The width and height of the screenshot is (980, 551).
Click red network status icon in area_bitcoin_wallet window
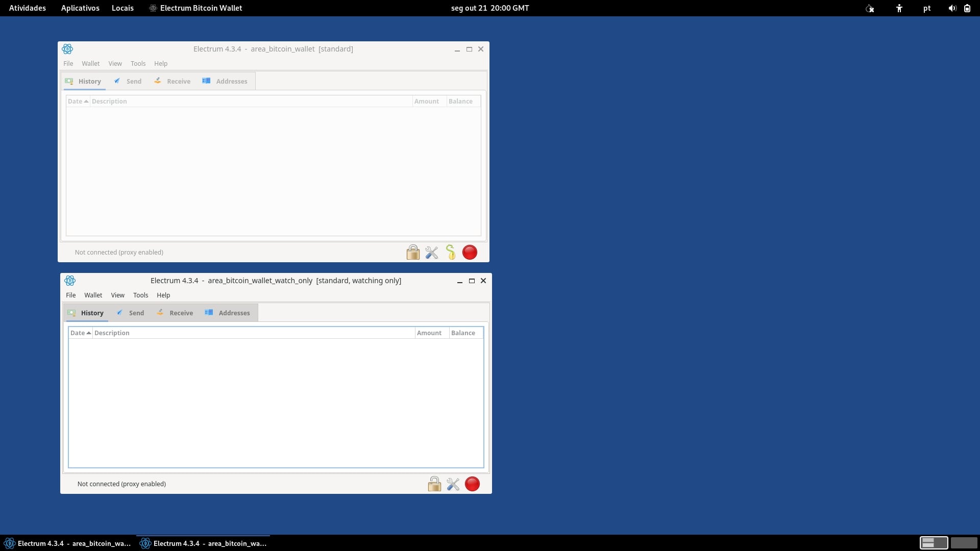pyautogui.click(x=470, y=253)
